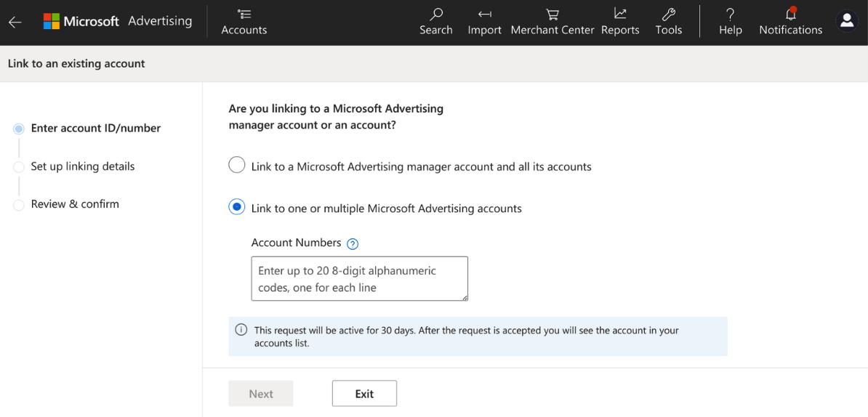Click the Account Numbers help question icon

pyautogui.click(x=353, y=244)
